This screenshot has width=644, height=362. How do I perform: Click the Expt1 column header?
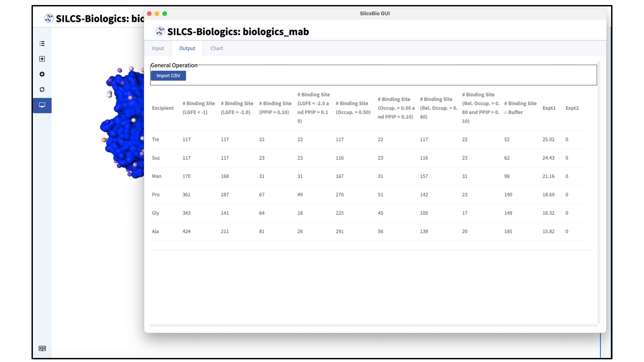(x=549, y=108)
